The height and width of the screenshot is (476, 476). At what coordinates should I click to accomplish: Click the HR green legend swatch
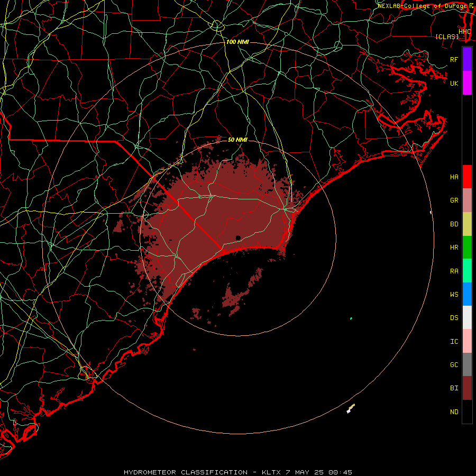467,247
